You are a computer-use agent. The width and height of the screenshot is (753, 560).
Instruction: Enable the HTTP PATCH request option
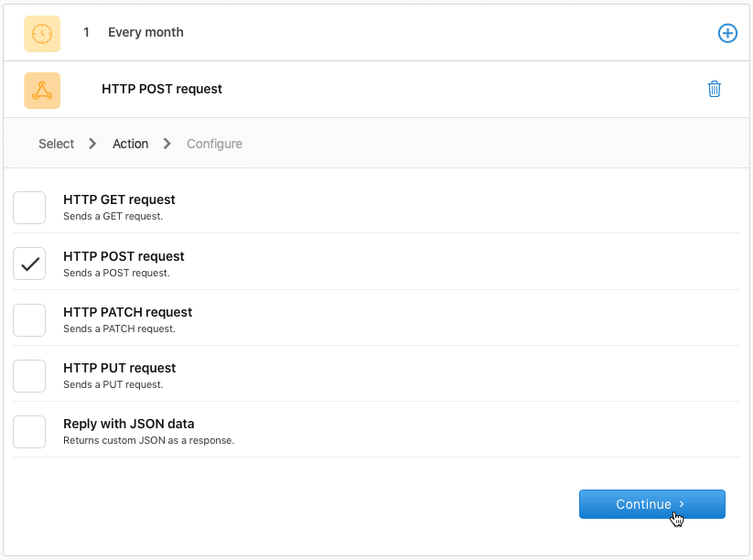tap(29, 319)
